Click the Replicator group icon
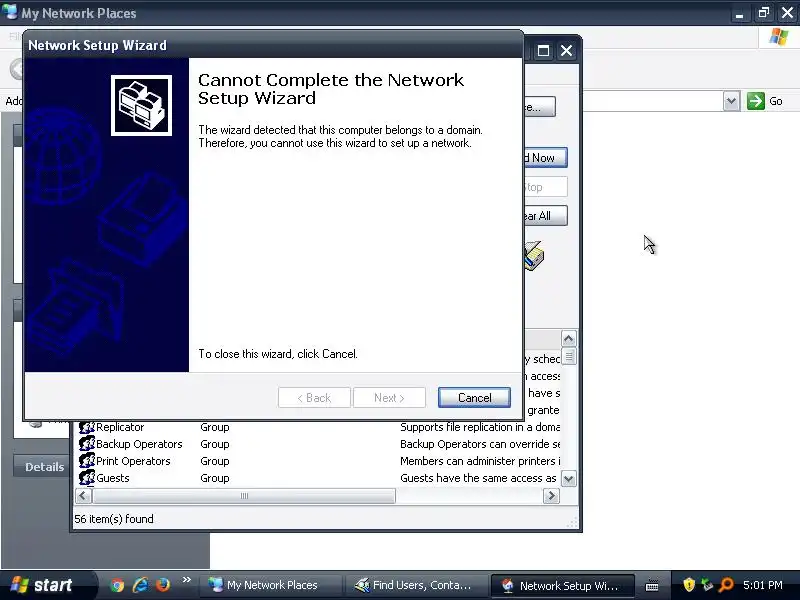The width and height of the screenshot is (800, 600). (87, 427)
